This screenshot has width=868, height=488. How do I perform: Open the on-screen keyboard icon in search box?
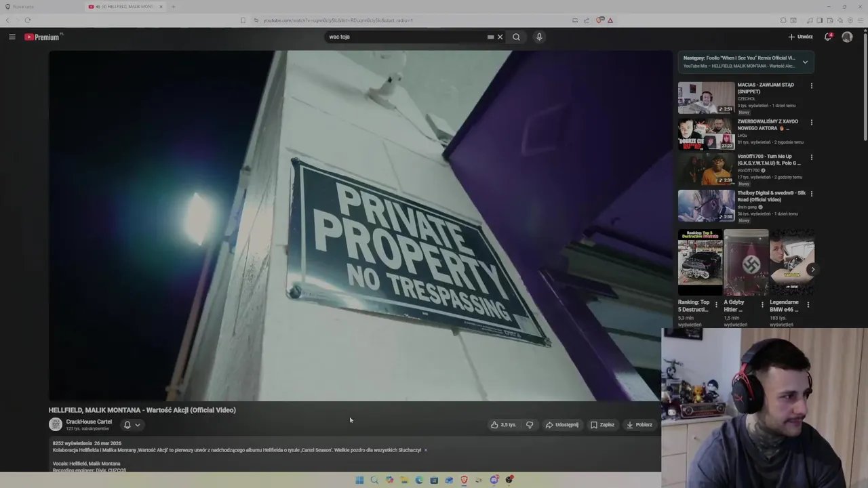click(490, 37)
